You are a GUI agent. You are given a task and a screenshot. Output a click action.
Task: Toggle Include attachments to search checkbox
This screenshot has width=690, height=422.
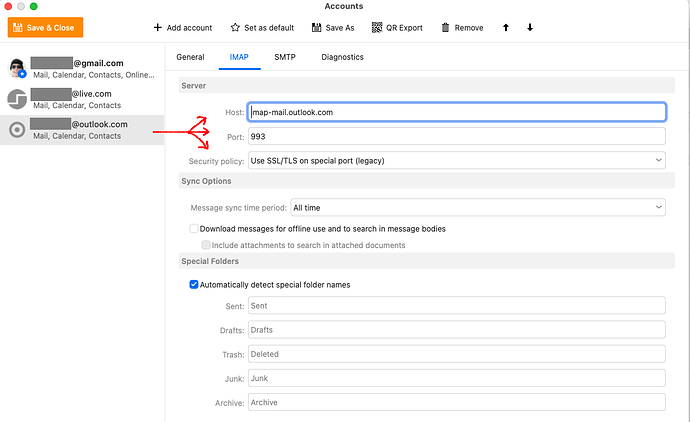[x=206, y=245]
